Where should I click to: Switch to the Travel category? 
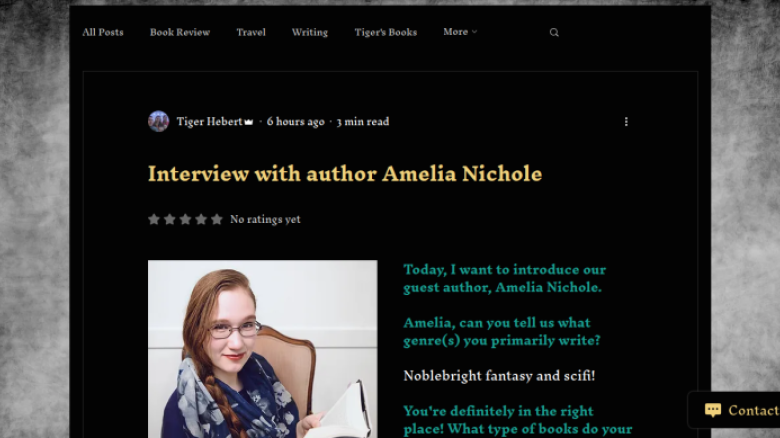(251, 32)
